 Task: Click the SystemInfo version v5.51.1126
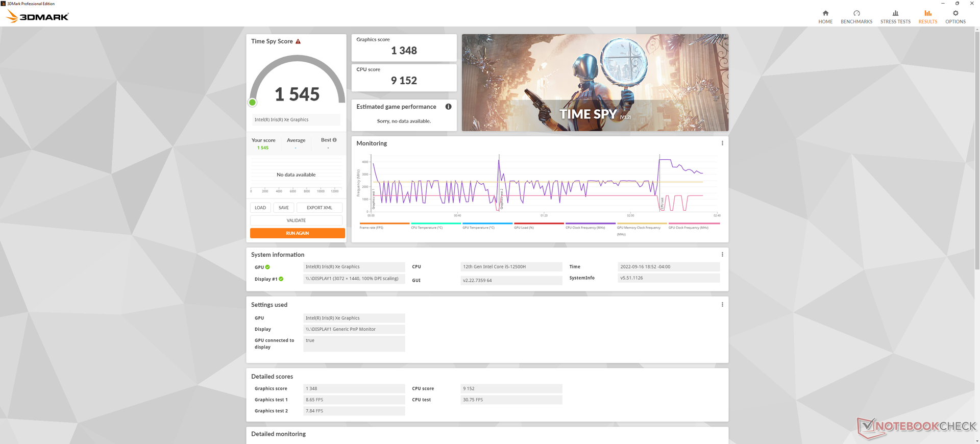pyautogui.click(x=669, y=278)
